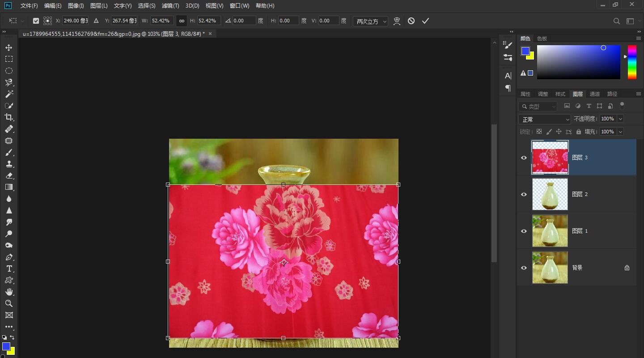Open the 滤镜(T) menu
644x358 pixels.
tap(170, 6)
